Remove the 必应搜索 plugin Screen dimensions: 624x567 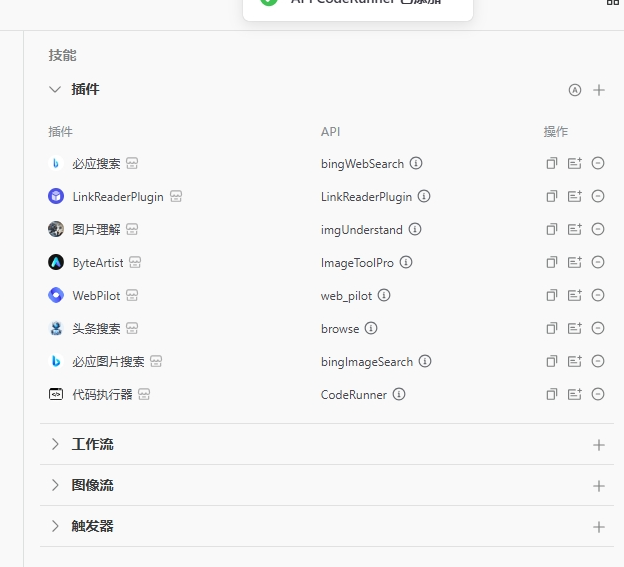(x=598, y=163)
